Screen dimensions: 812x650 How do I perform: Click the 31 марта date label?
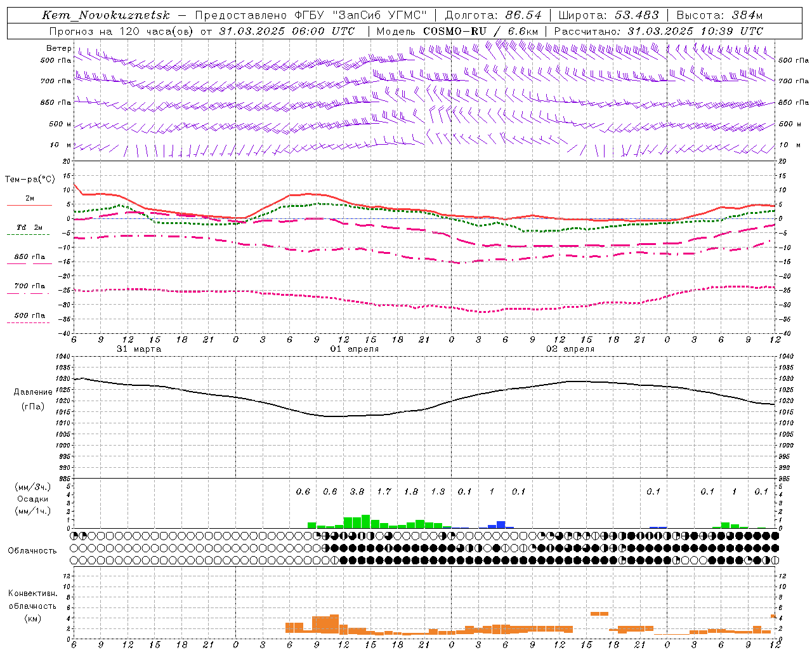point(139,348)
